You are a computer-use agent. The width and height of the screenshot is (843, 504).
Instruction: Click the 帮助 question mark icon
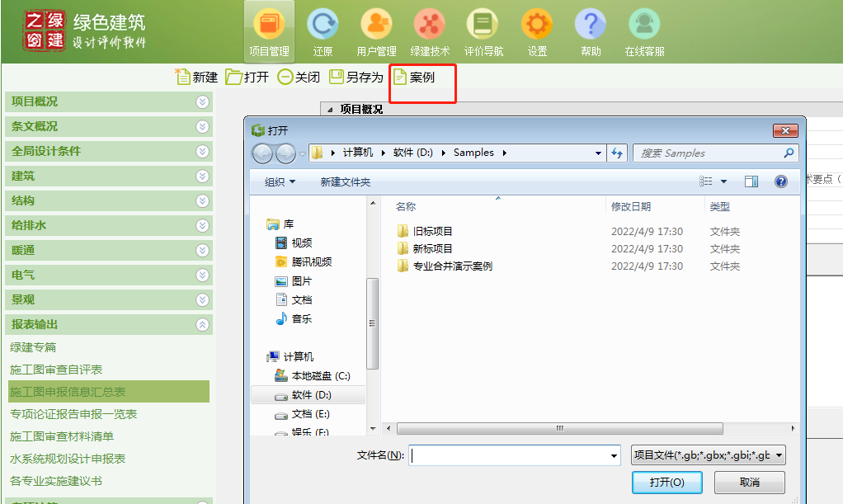(591, 25)
